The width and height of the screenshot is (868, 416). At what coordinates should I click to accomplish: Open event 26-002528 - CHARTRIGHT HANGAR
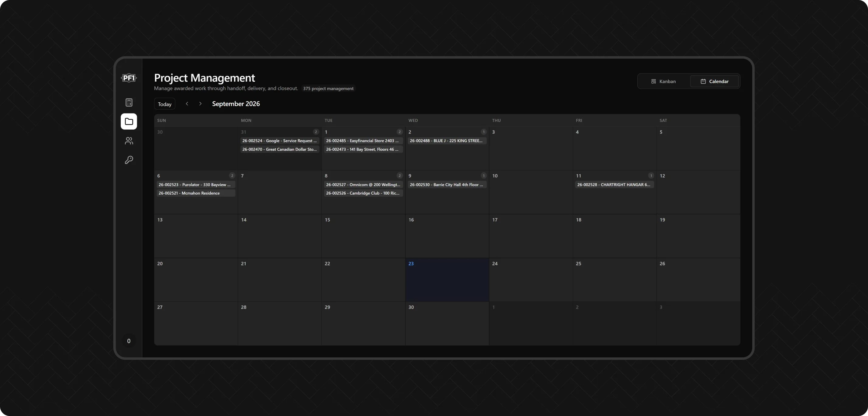pyautogui.click(x=615, y=185)
